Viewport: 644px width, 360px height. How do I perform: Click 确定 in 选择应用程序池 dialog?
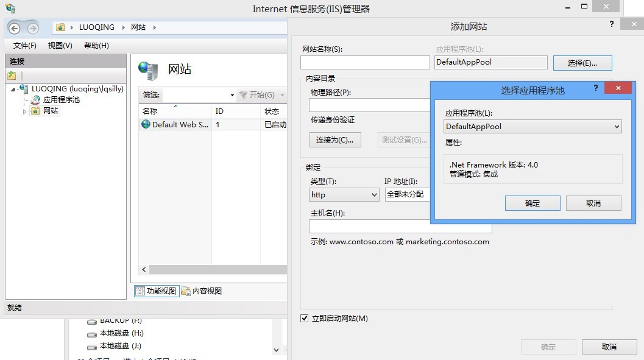[x=533, y=203]
